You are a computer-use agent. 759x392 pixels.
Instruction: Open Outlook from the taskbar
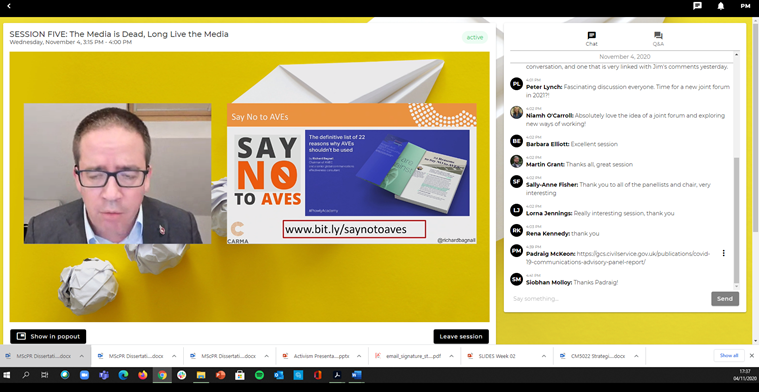point(279,375)
